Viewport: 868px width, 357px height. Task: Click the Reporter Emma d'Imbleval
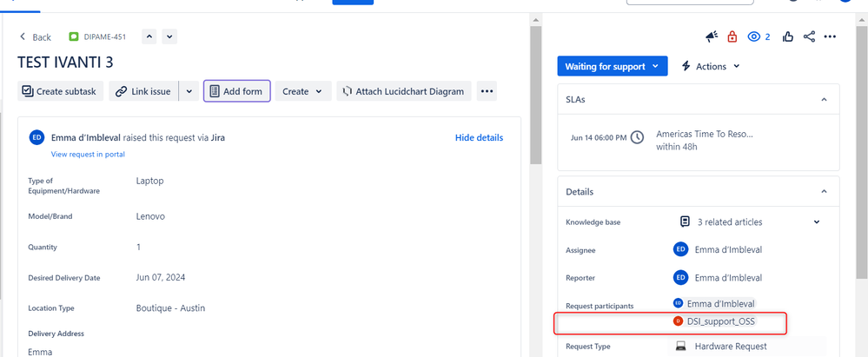718,277
